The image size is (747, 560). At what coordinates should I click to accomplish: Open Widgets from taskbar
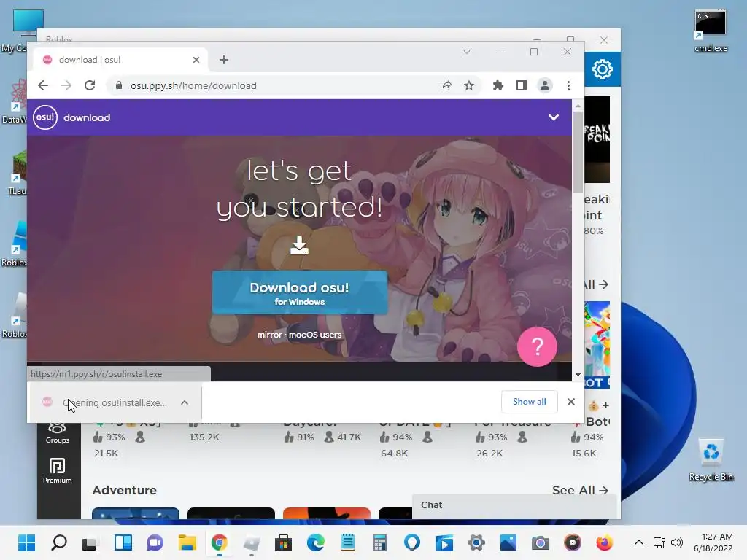tap(123, 542)
